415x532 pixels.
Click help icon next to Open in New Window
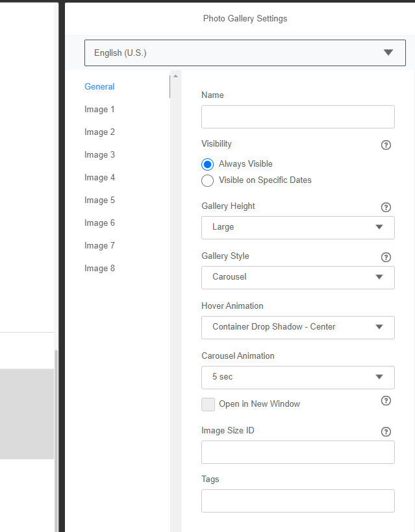[x=386, y=401]
